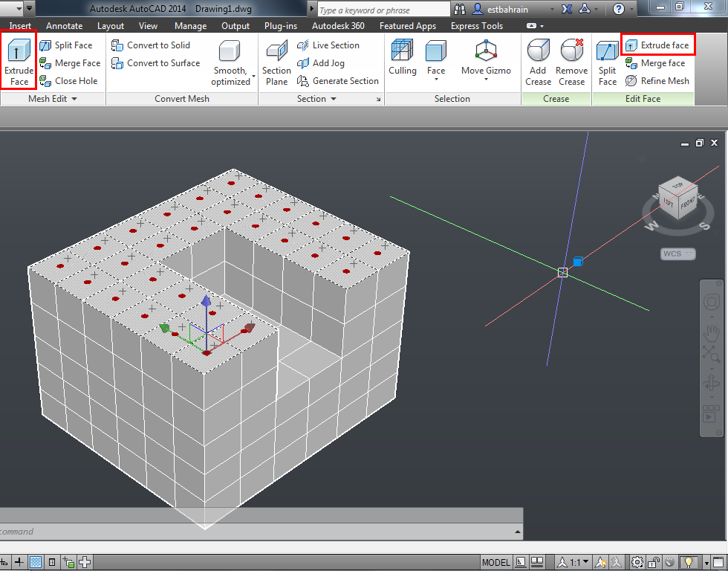Screen dimensions: 728x571
Task: Click the Remove Crease tool
Action: click(571, 62)
